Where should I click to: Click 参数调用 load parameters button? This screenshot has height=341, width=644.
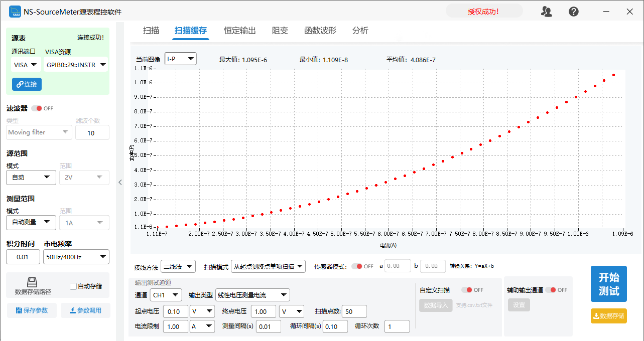click(85, 310)
